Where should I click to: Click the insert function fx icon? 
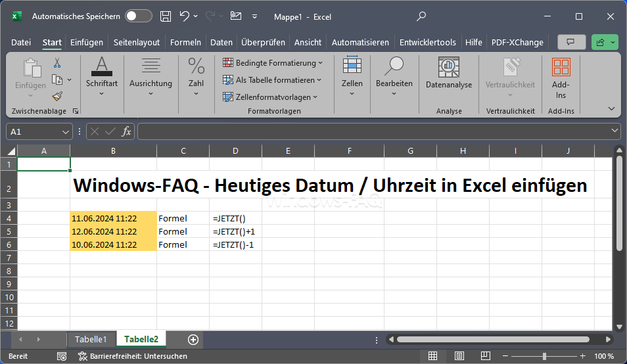[x=126, y=131]
